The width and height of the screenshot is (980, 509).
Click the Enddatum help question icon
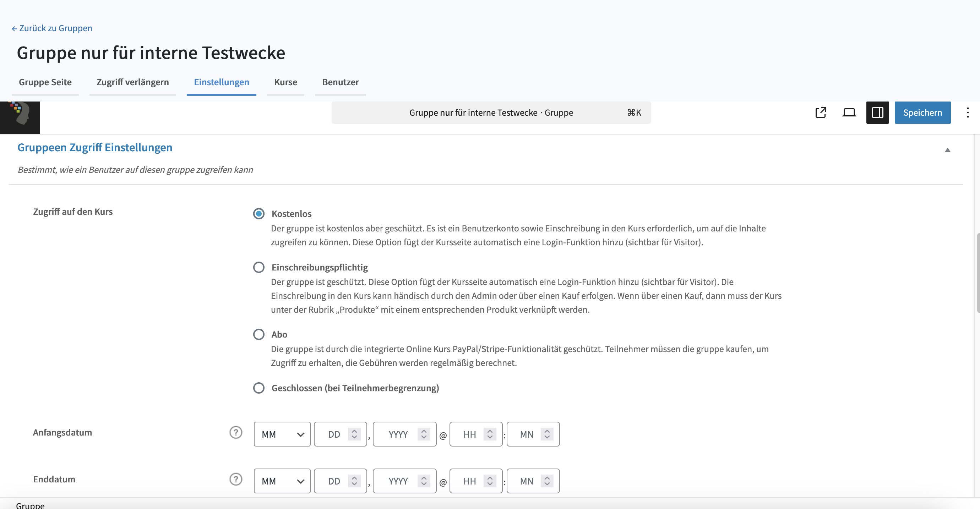pos(236,479)
